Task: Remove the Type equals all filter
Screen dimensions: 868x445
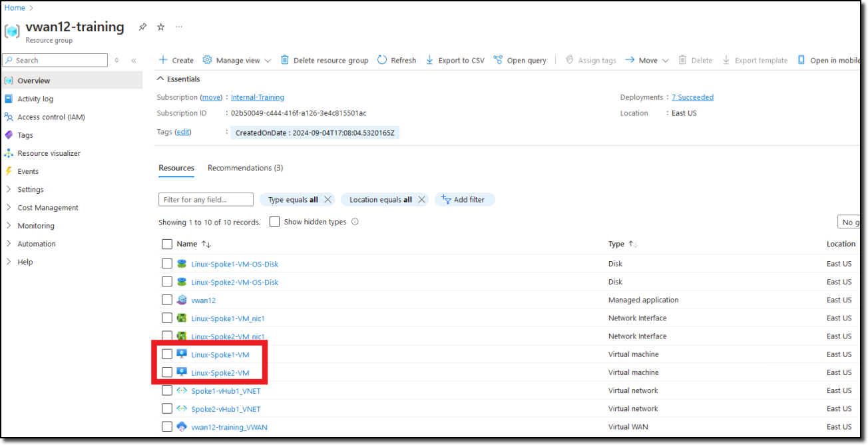Action: [x=327, y=200]
